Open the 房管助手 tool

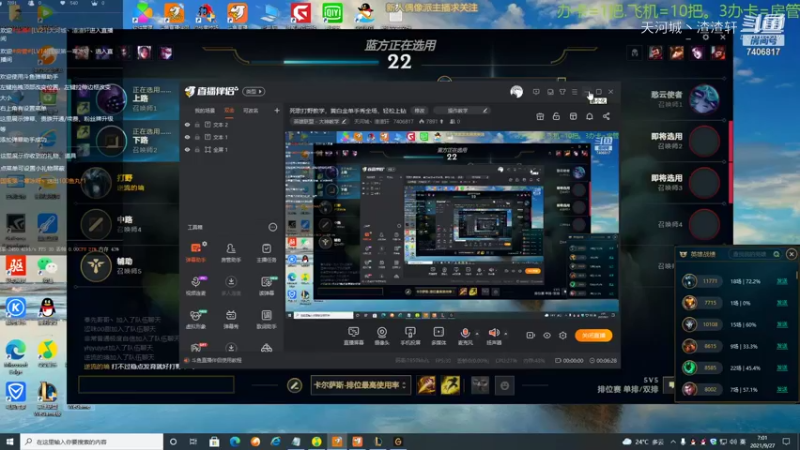(231, 253)
